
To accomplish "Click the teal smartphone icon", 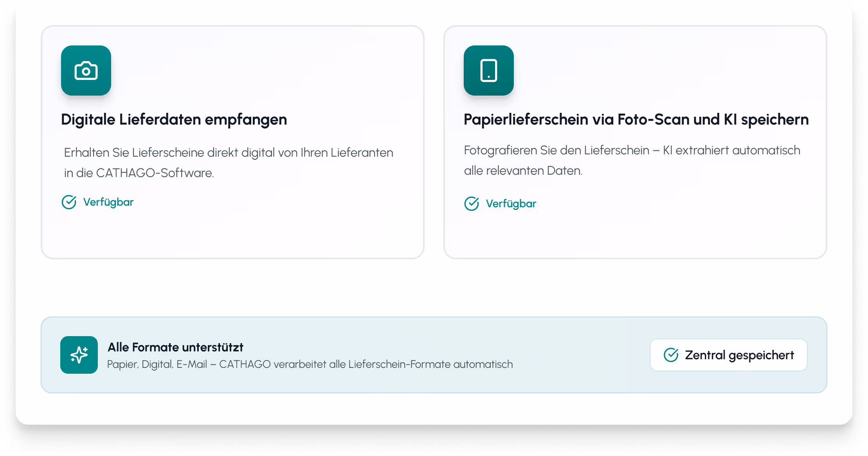I will 488,71.
